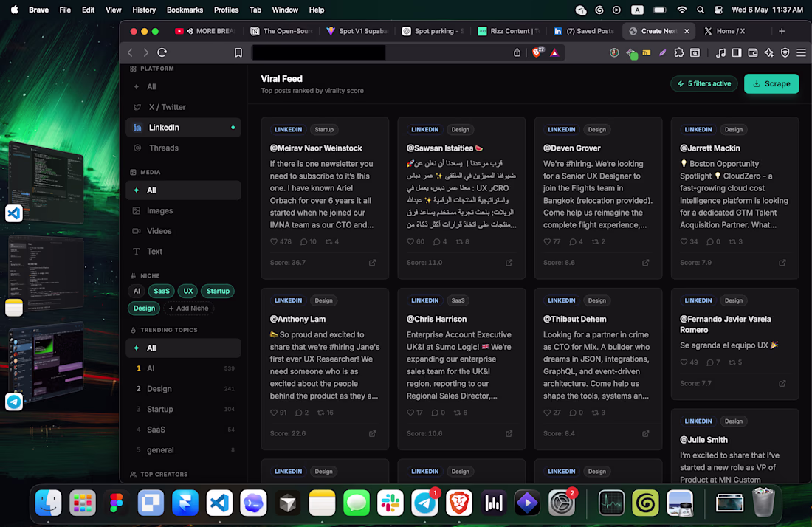Click repost icon on Deven Grover post
This screenshot has width=812, height=527.
point(595,242)
